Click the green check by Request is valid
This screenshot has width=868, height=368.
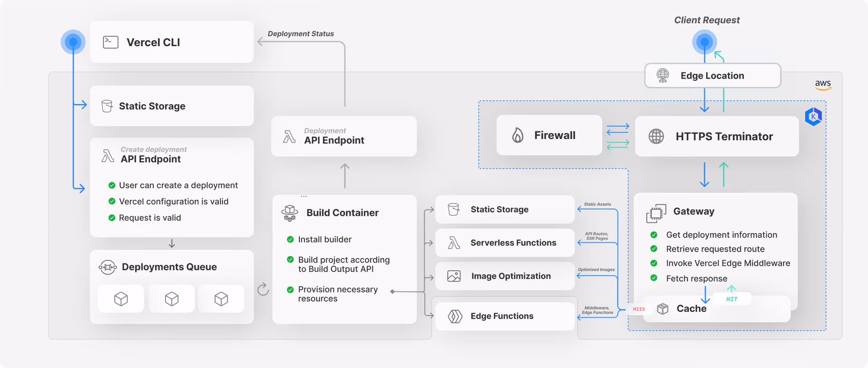[112, 218]
